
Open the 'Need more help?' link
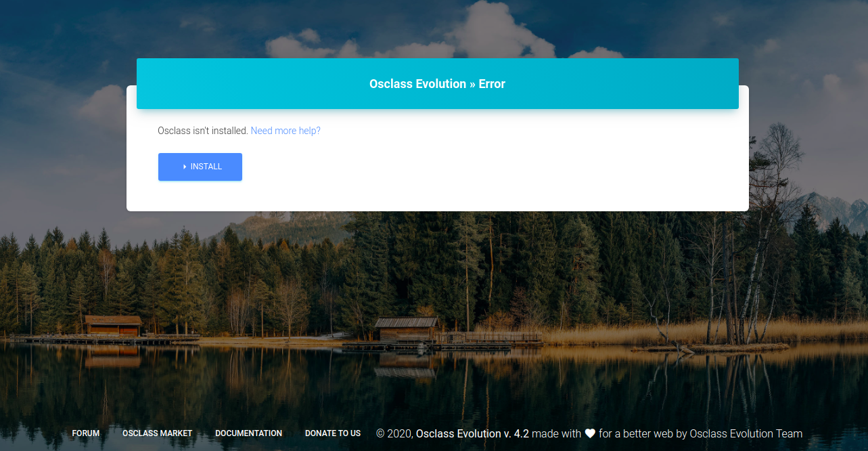click(285, 131)
